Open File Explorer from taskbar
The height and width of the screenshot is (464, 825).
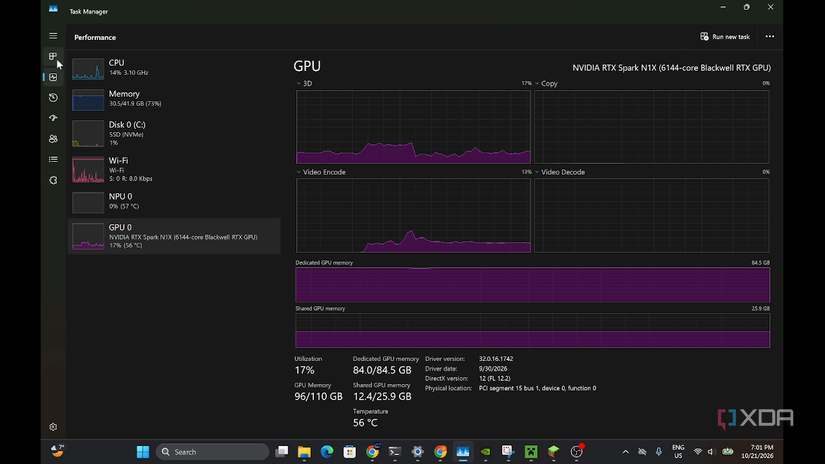click(304, 452)
